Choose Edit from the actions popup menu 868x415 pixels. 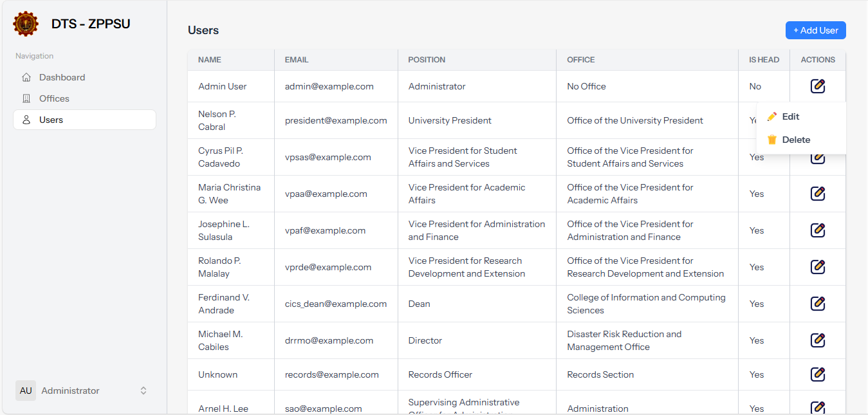pos(790,116)
